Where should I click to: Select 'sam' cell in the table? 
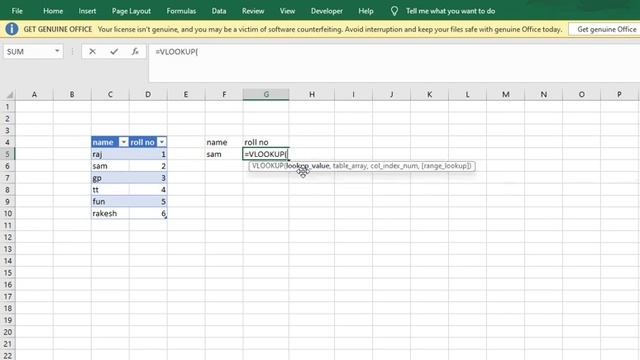110,166
